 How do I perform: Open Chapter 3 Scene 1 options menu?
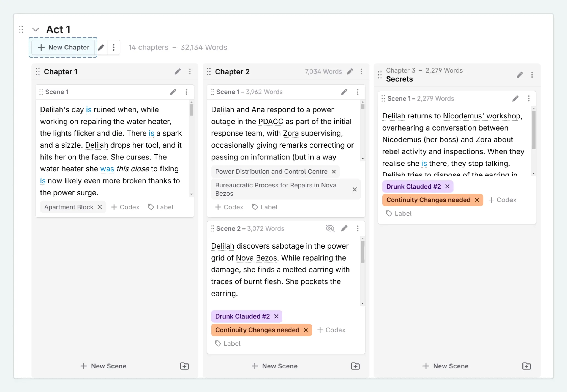[x=529, y=98]
